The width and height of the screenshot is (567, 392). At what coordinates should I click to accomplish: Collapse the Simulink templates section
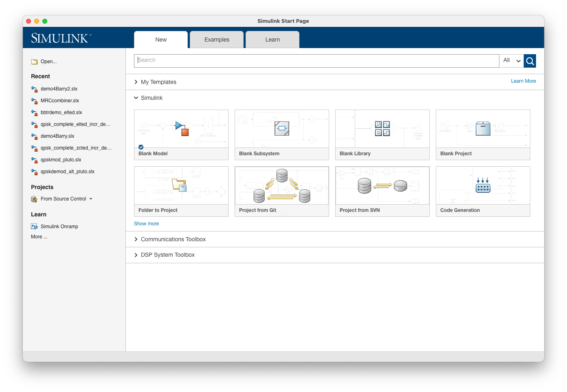(x=136, y=98)
